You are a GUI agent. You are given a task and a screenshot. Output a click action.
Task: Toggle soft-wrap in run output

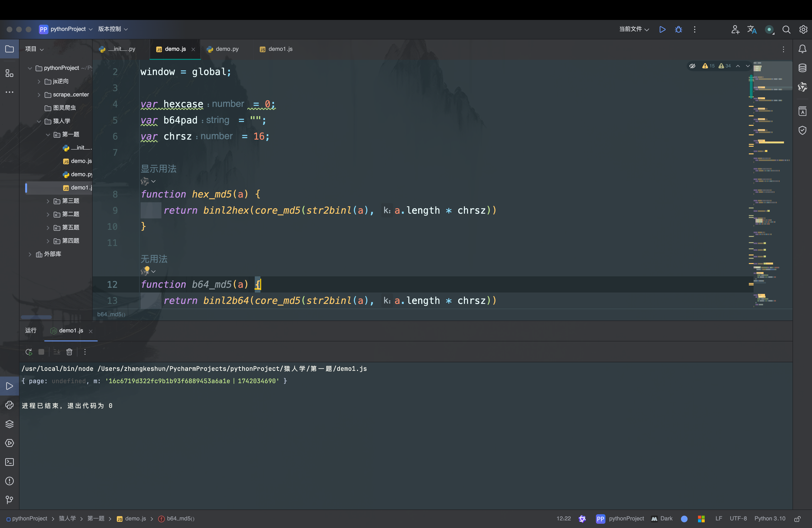coord(57,352)
